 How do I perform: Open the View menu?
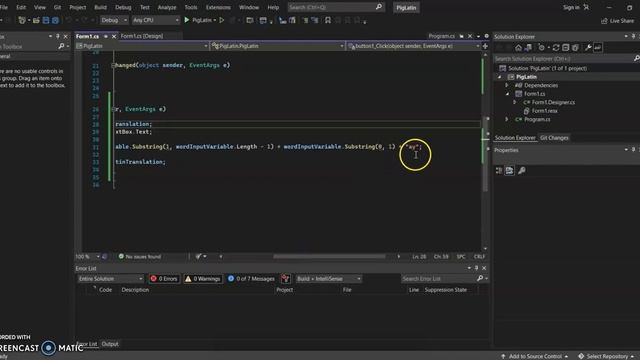pos(40,7)
